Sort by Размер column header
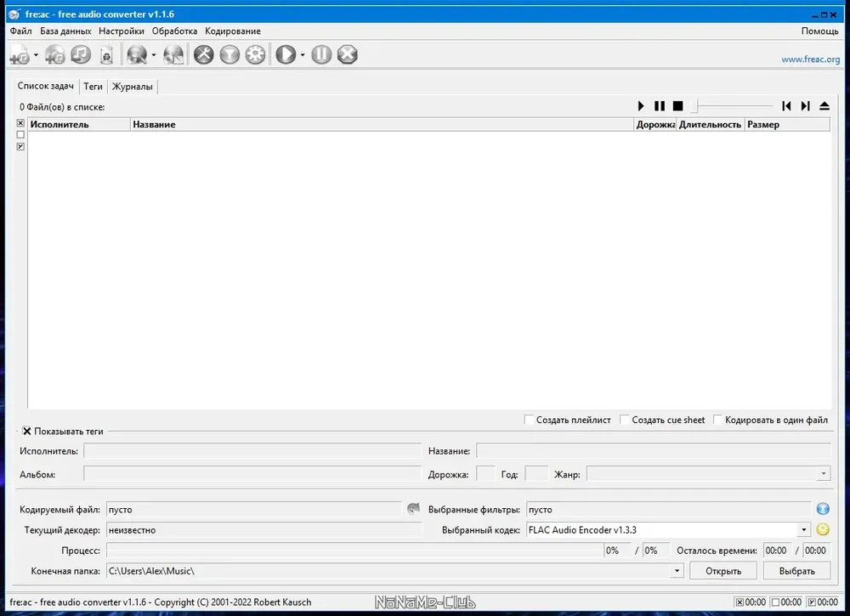 coord(788,125)
